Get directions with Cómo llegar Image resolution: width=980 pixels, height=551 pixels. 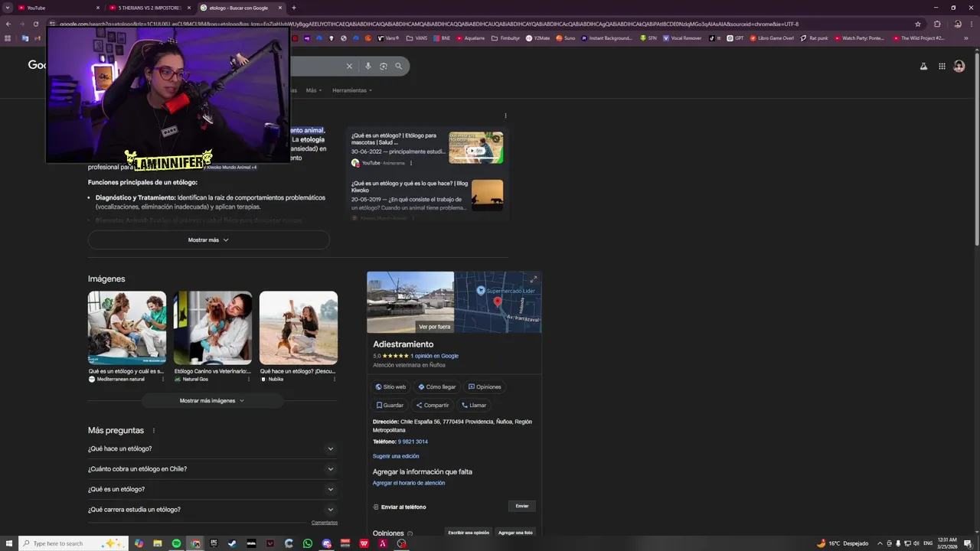[437, 387]
